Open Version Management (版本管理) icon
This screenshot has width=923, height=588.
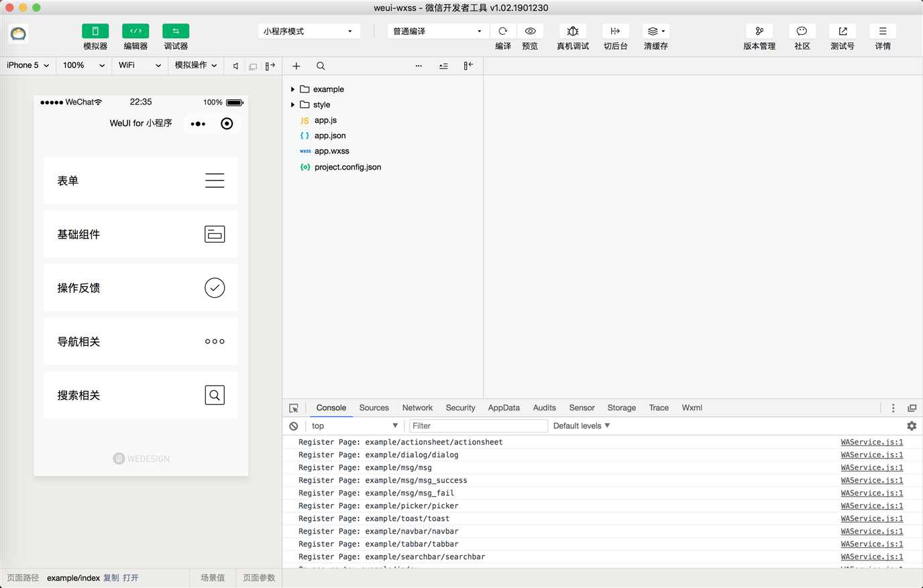(759, 32)
